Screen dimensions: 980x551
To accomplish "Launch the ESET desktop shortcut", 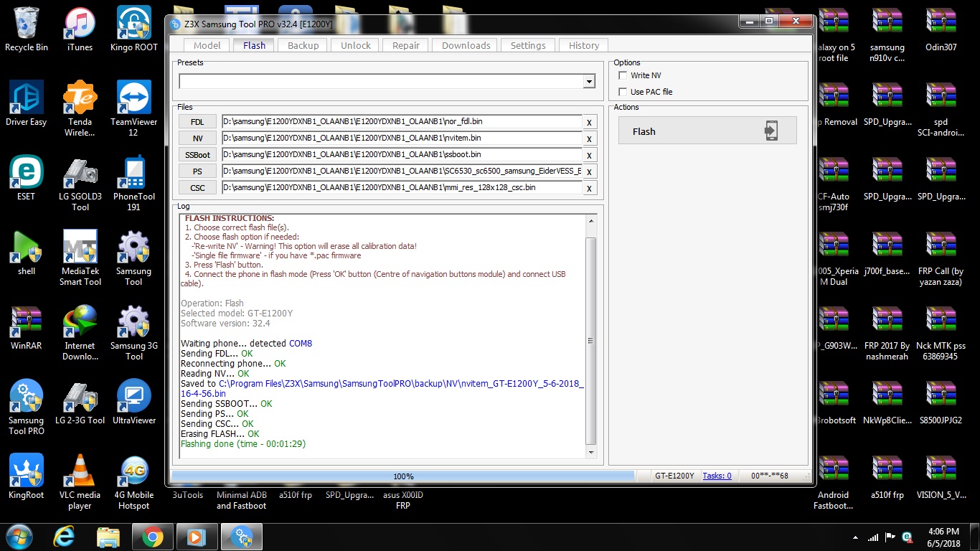I will (x=27, y=178).
